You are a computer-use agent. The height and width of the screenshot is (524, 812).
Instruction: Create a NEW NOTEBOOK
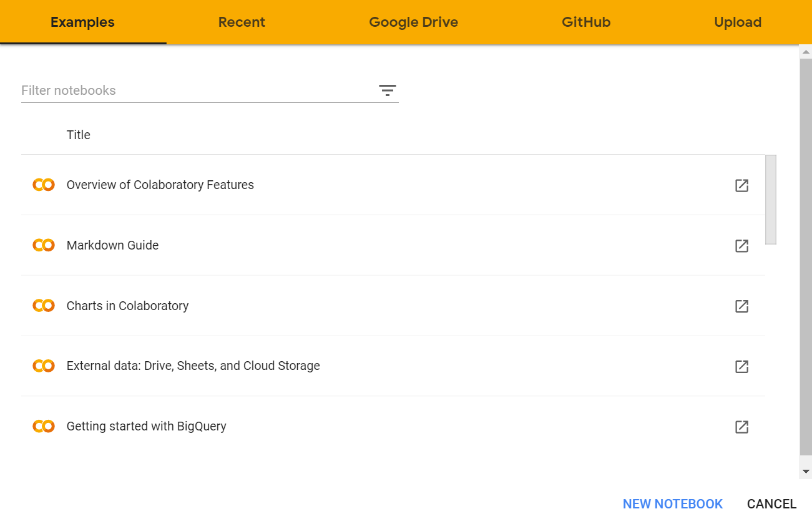(673, 504)
